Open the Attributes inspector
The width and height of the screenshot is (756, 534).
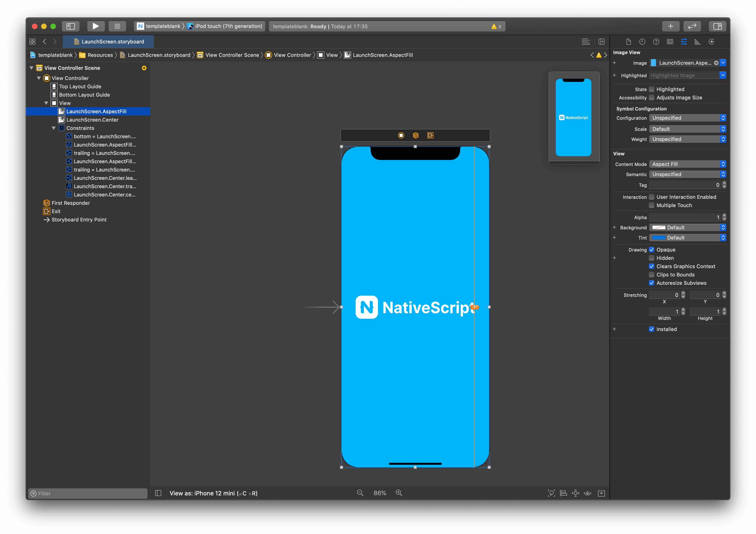[x=684, y=42]
